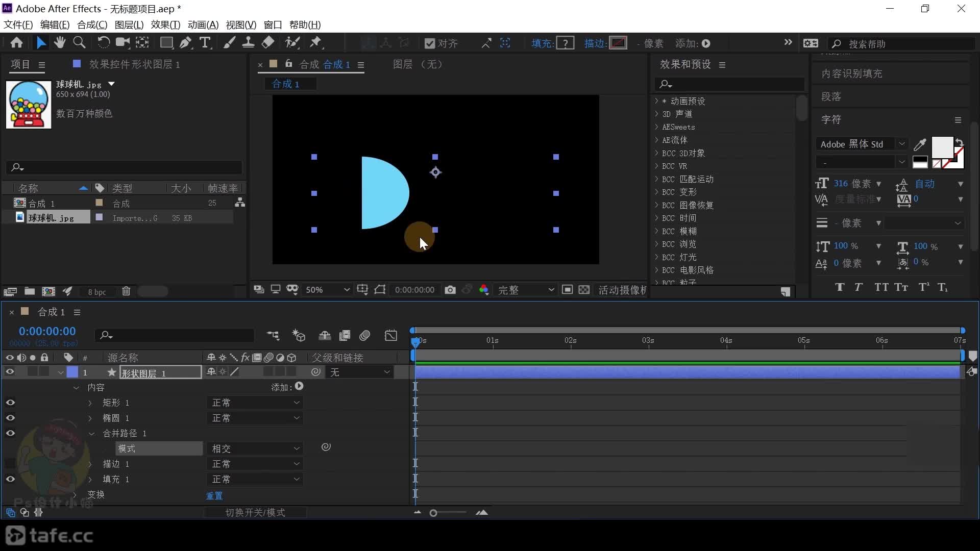Expand the BCC 模糊 effects category
Image resolution: width=980 pixels, height=551 pixels.
coord(657,231)
